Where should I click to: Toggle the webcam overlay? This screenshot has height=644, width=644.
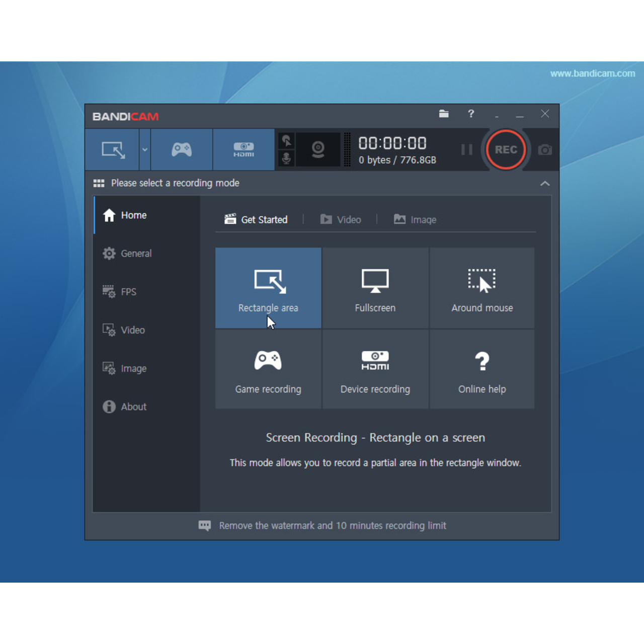coord(318,150)
